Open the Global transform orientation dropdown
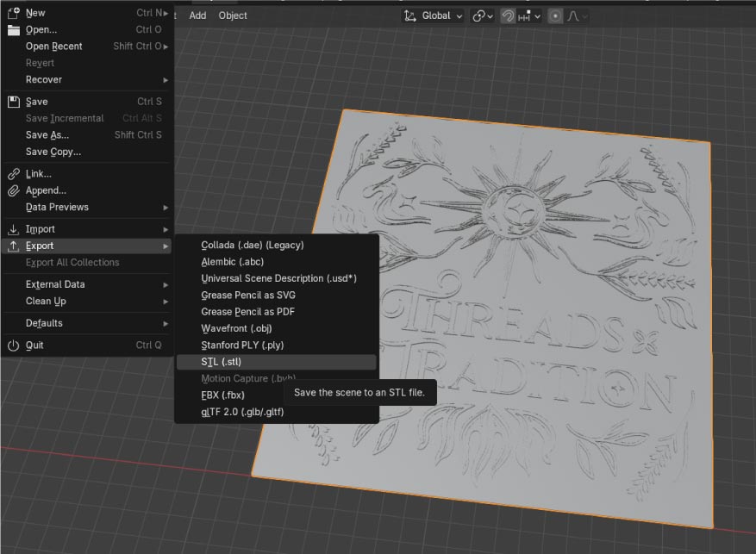 point(433,16)
